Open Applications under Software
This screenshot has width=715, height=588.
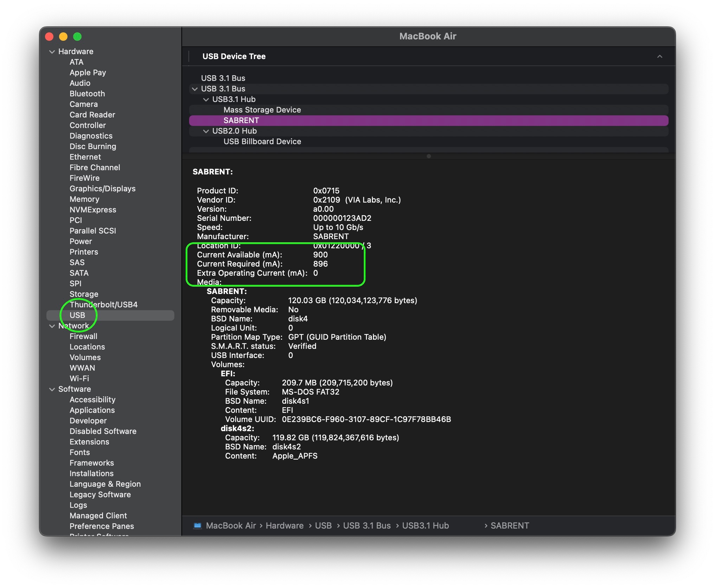tap(92, 410)
